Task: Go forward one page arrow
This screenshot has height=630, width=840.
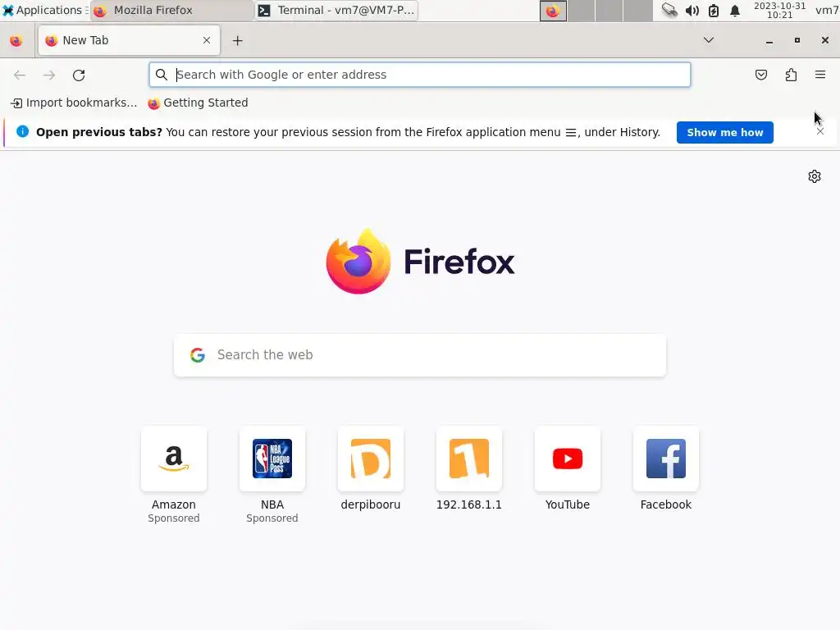Action: click(x=49, y=75)
